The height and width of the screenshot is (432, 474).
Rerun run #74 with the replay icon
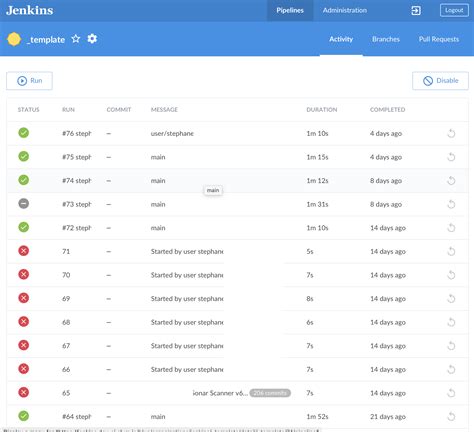pyautogui.click(x=451, y=181)
